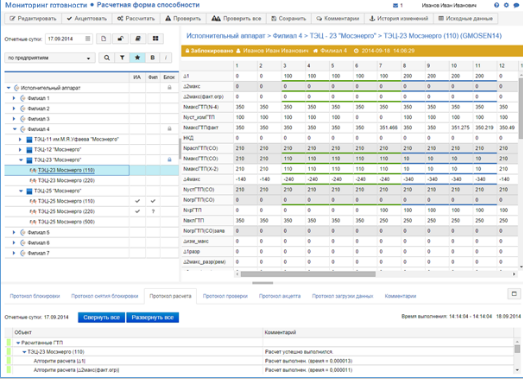Click the data table vertical scrollbar thumb
523x379 pixels.
point(521,108)
